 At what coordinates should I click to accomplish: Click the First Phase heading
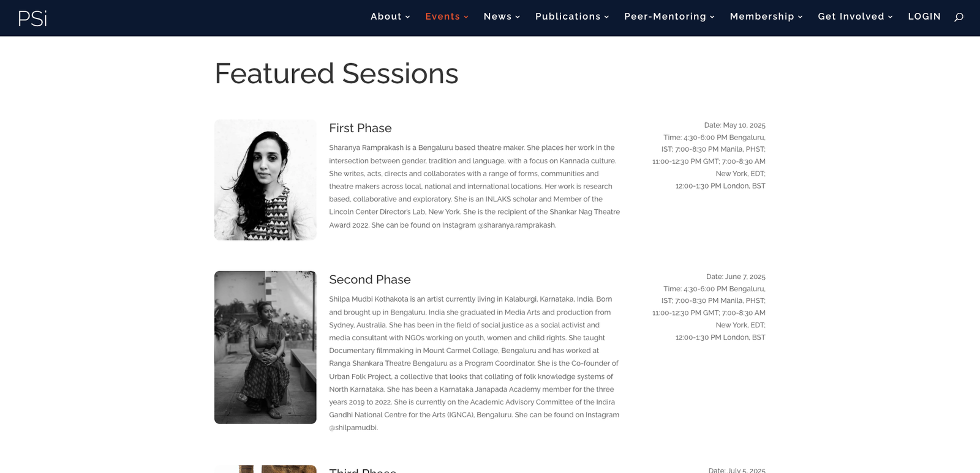pyautogui.click(x=360, y=128)
